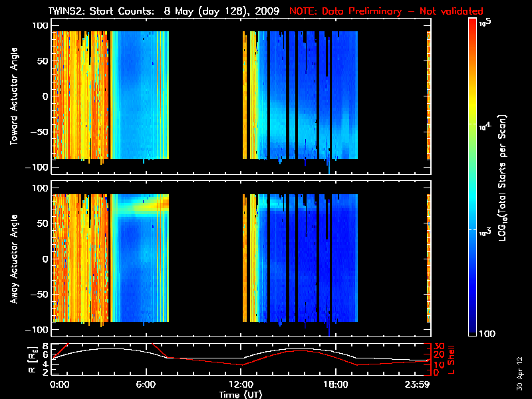The image size is (532, 399).
Task: Click the '12:00' tick label on time axis
Action: coord(241,385)
